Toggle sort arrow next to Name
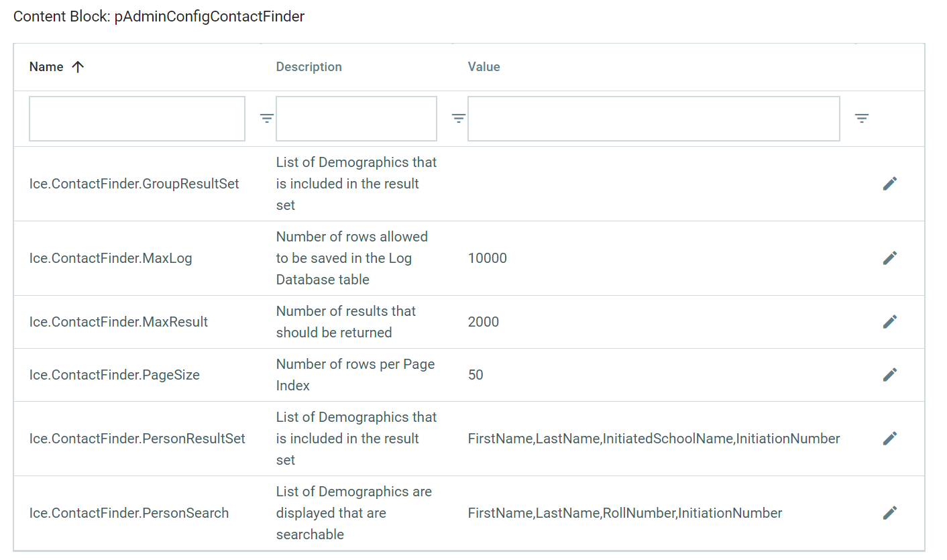 click(x=78, y=67)
